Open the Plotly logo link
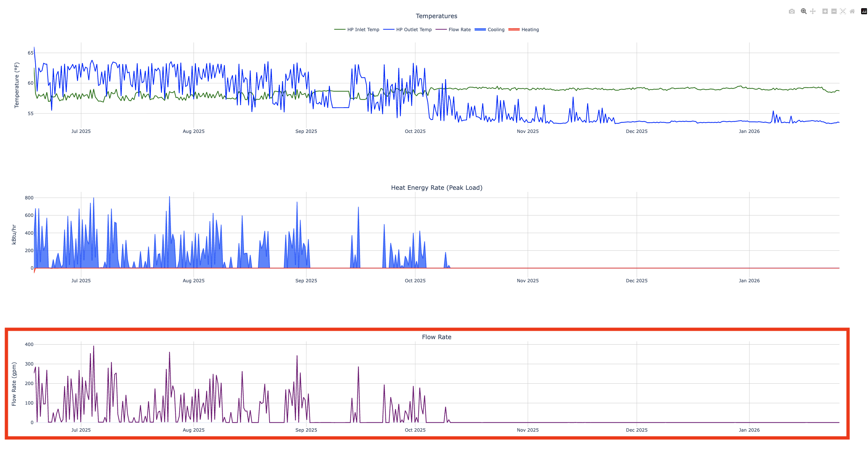Viewport: 868px width, 457px height. click(864, 11)
